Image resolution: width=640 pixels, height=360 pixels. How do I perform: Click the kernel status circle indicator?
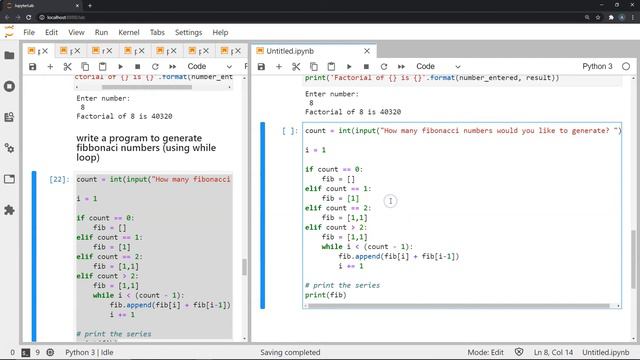(x=626, y=67)
